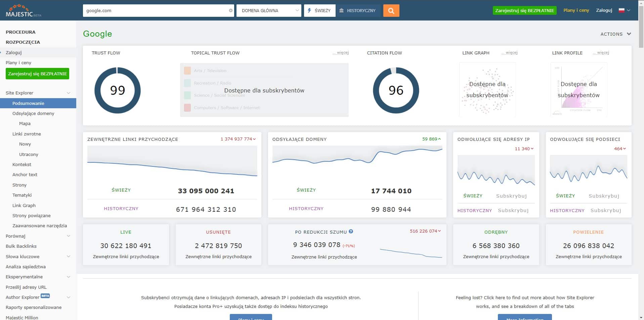This screenshot has width=644, height=320.
Task: Open Link Graph in the sidebar
Action: [24, 205]
